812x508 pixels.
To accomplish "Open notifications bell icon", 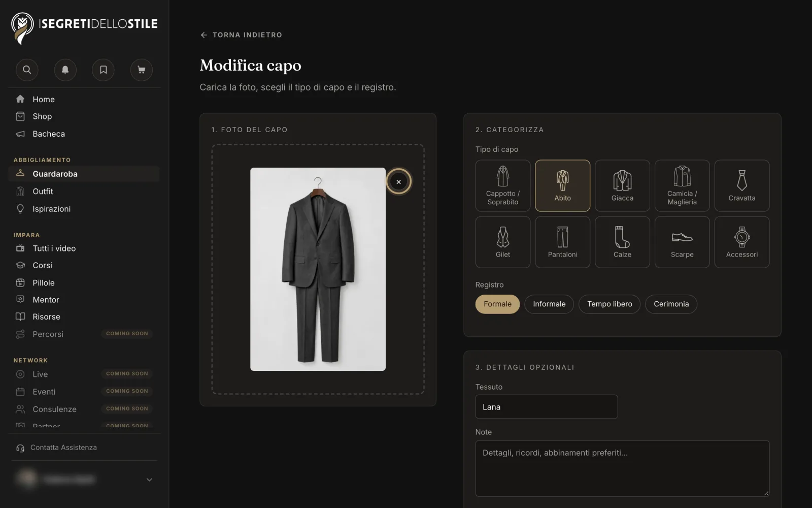I will pos(65,70).
